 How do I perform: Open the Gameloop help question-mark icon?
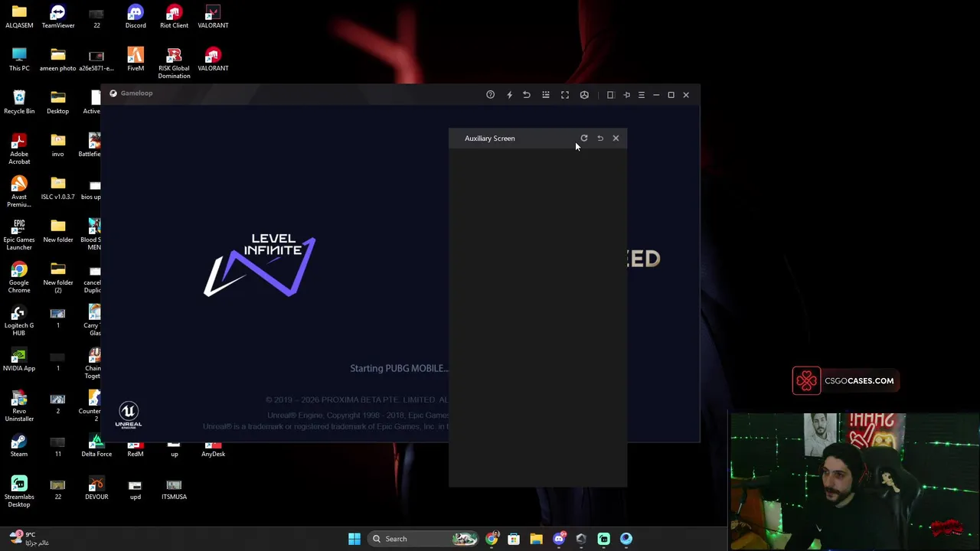coord(490,95)
